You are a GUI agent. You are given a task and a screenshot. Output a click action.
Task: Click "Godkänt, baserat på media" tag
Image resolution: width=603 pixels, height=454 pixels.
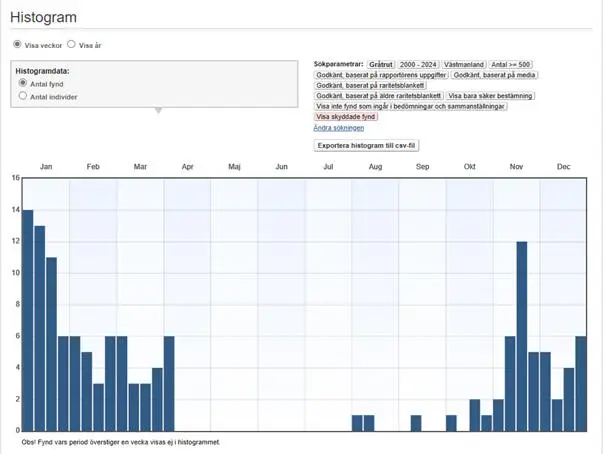(494, 75)
